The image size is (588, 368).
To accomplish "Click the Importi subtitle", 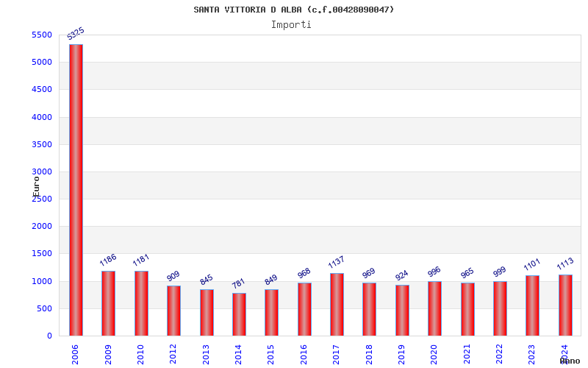I will [x=291, y=25].
